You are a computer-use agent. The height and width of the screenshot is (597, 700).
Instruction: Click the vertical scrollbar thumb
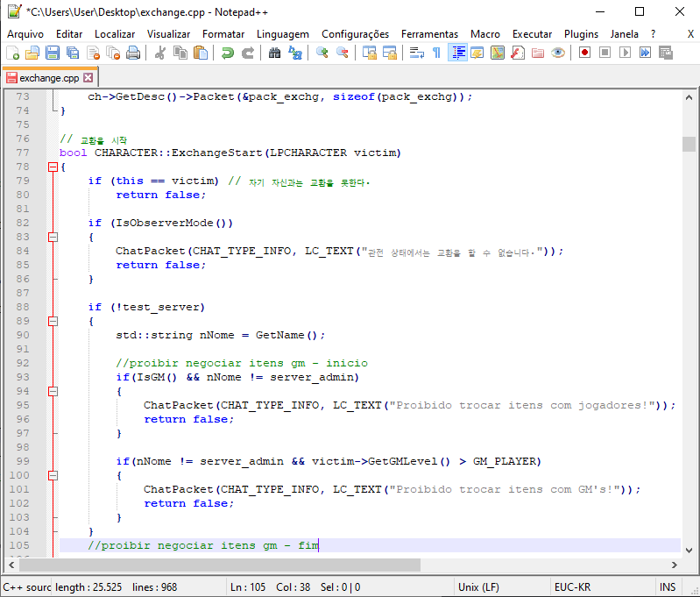click(689, 144)
